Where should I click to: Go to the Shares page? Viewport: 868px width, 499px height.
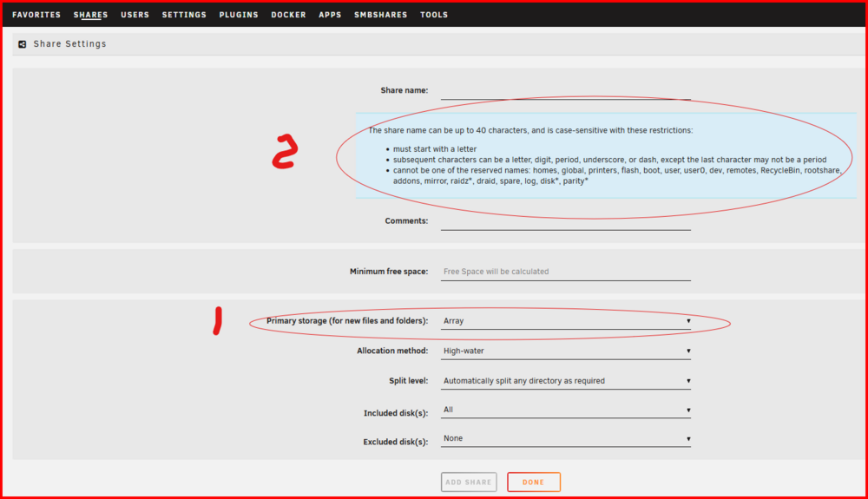[x=91, y=15]
